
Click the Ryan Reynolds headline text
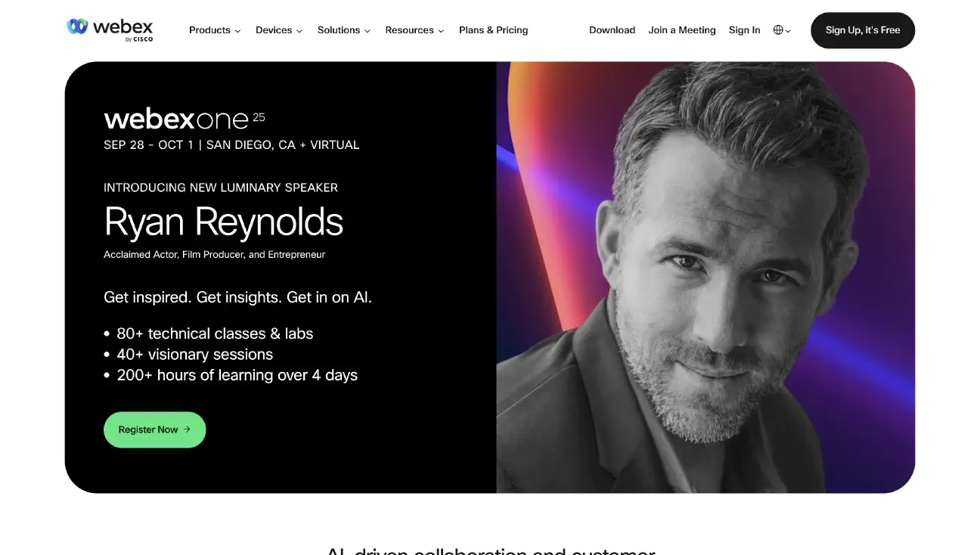(x=224, y=222)
